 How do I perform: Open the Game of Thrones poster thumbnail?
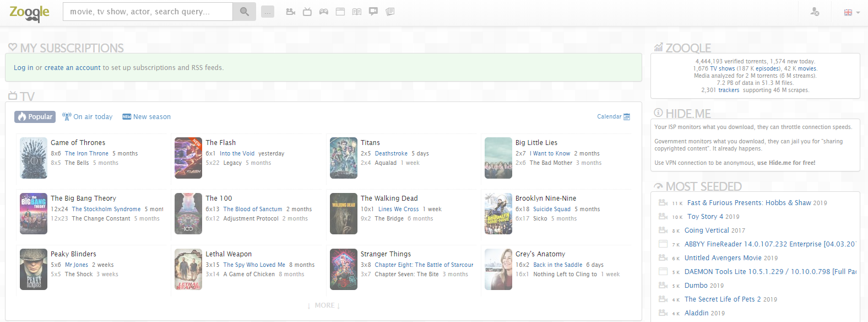pyautogui.click(x=34, y=158)
